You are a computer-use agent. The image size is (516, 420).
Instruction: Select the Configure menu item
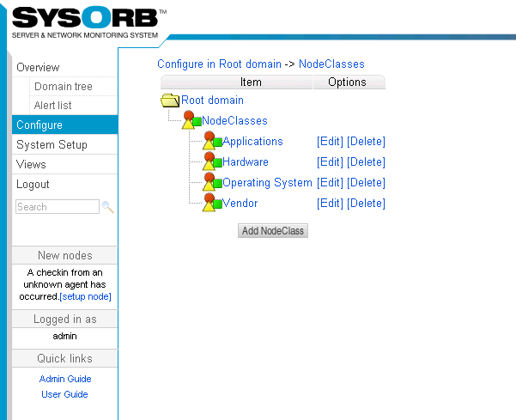tap(65, 125)
